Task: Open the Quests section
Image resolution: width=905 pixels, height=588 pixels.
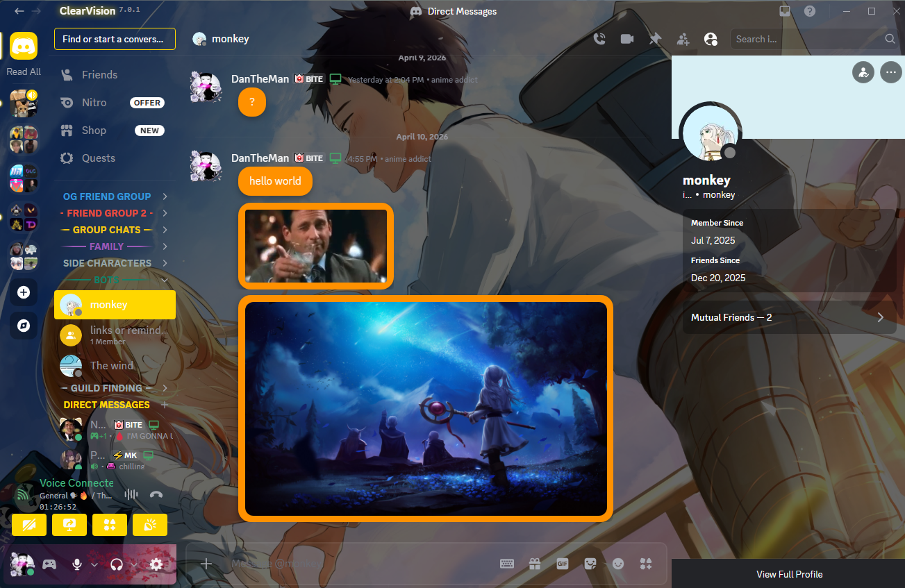Action: click(x=97, y=158)
